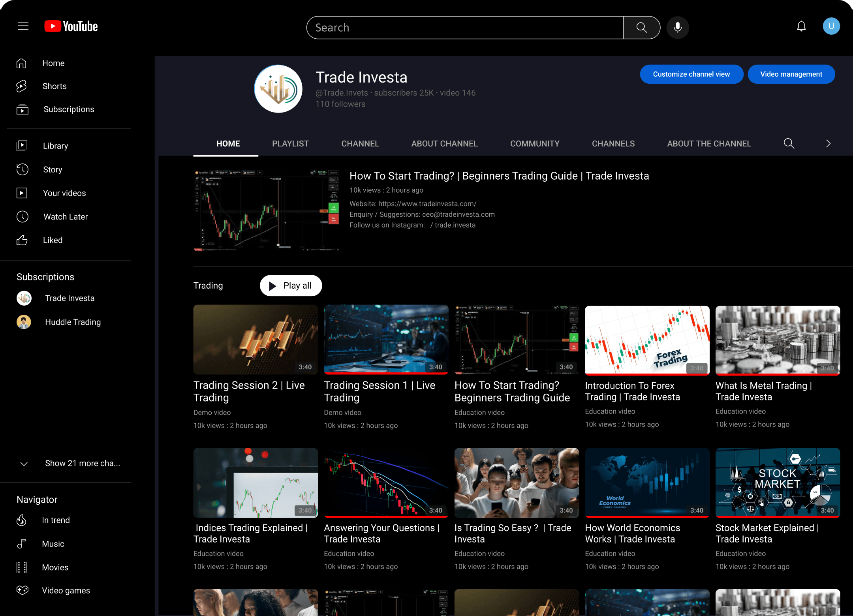Viewport: 853px width, 616px height.
Task: Click Trade Investa subscription avatar
Action: (x=24, y=298)
